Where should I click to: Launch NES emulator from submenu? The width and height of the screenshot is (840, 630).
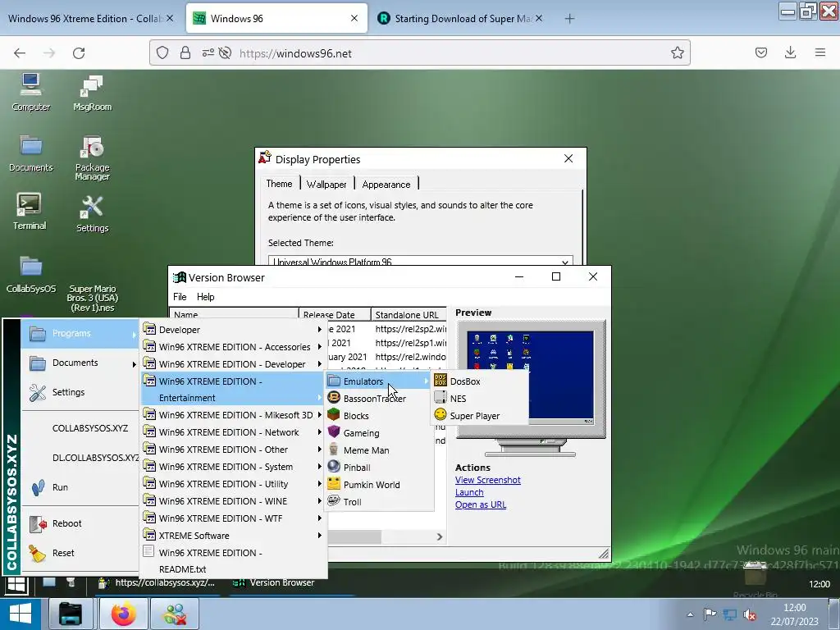[x=480, y=398]
